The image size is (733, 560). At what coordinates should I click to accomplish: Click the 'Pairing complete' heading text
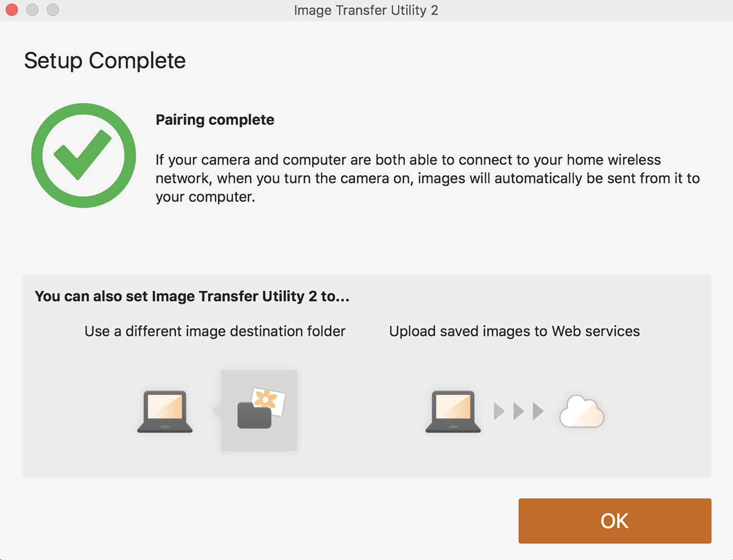[x=215, y=119]
